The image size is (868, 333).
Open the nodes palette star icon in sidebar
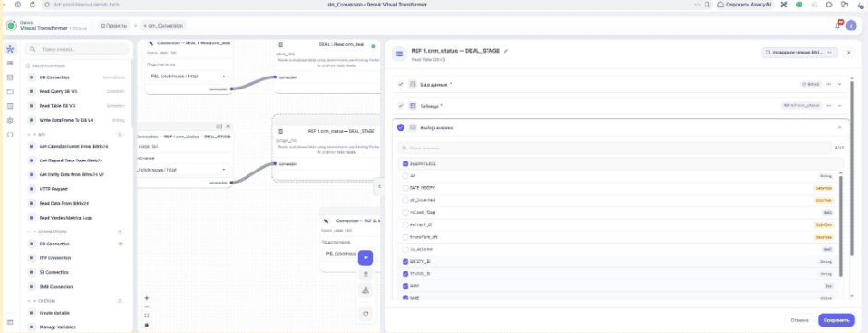coord(10,49)
